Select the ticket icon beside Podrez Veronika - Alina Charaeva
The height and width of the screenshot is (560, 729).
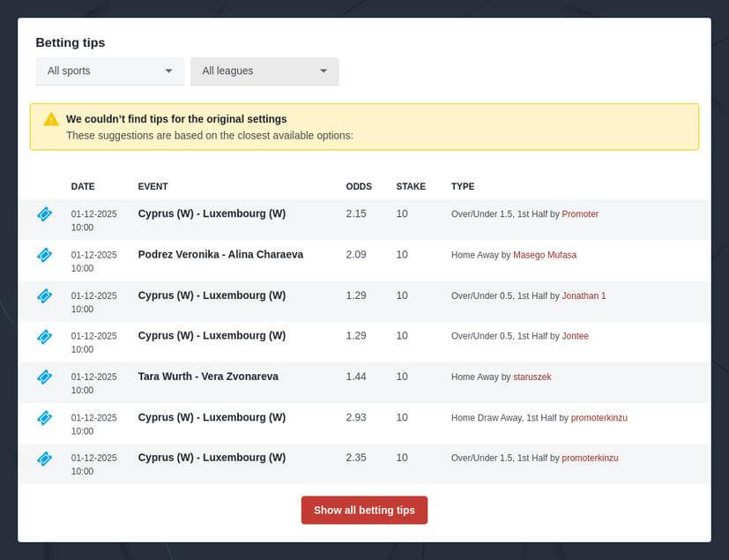pyautogui.click(x=44, y=255)
